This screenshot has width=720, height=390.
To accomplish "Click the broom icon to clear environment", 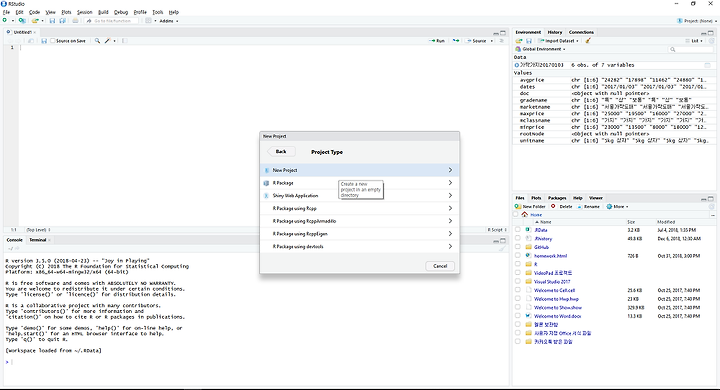I will [588, 41].
